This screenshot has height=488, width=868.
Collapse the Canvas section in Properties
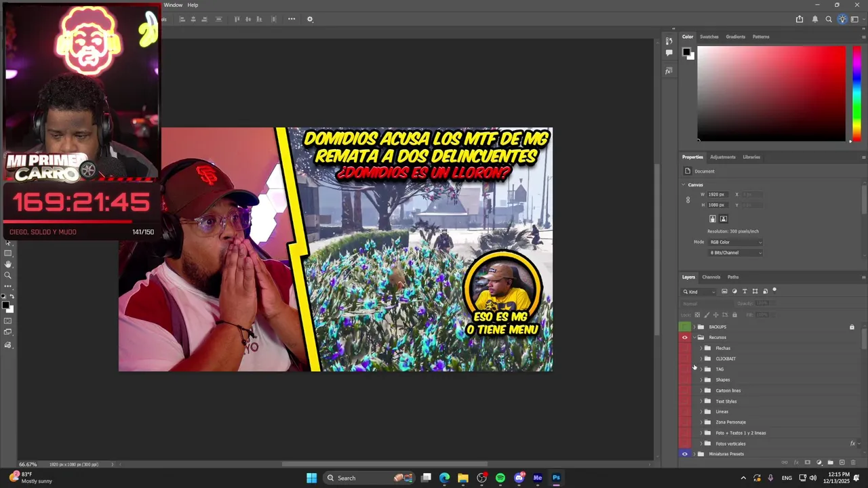click(x=684, y=184)
